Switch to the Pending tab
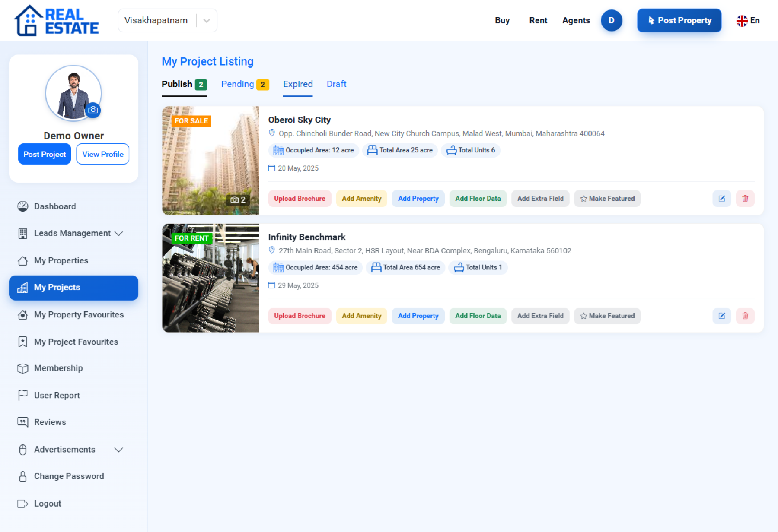Image resolution: width=778 pixels, height=532 pixels. pyautogui.click(x=245, y=84)
